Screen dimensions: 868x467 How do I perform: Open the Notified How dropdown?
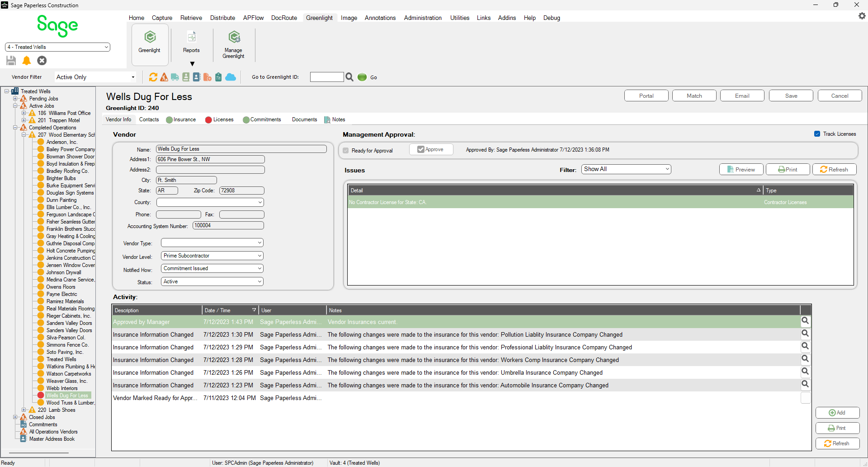pos(212,268)
